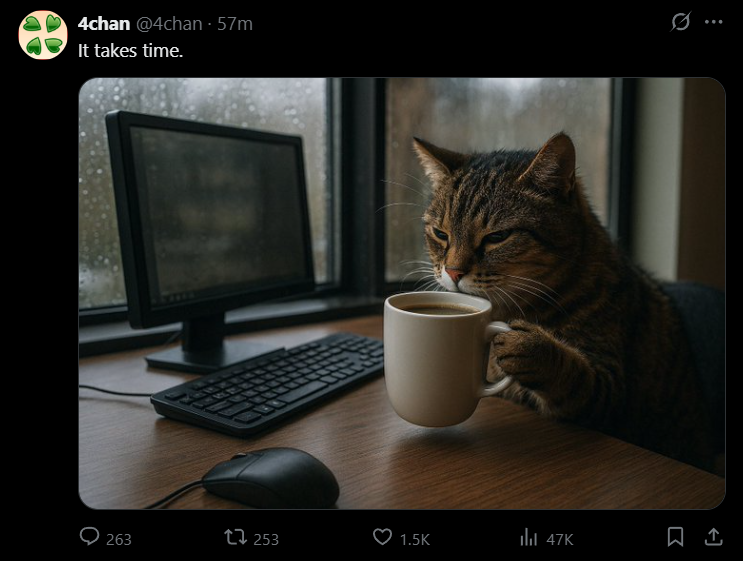Click the Grok explain icon
This screenshot has height=561, width=743.
681,22
